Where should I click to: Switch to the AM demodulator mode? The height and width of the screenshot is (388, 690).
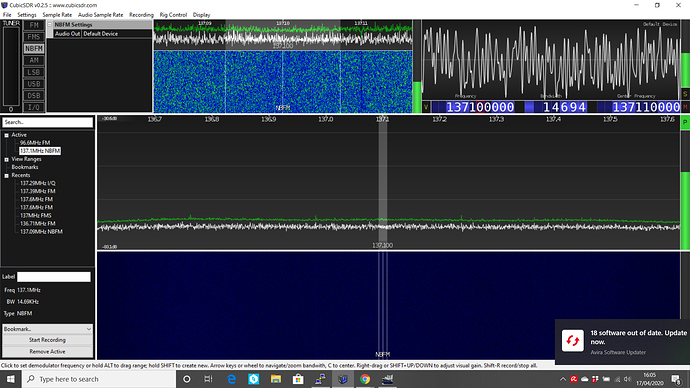(x=34, y=60)
